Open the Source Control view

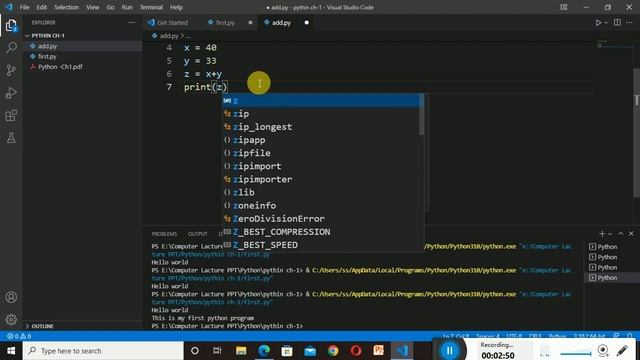click(x=11, y=70)
